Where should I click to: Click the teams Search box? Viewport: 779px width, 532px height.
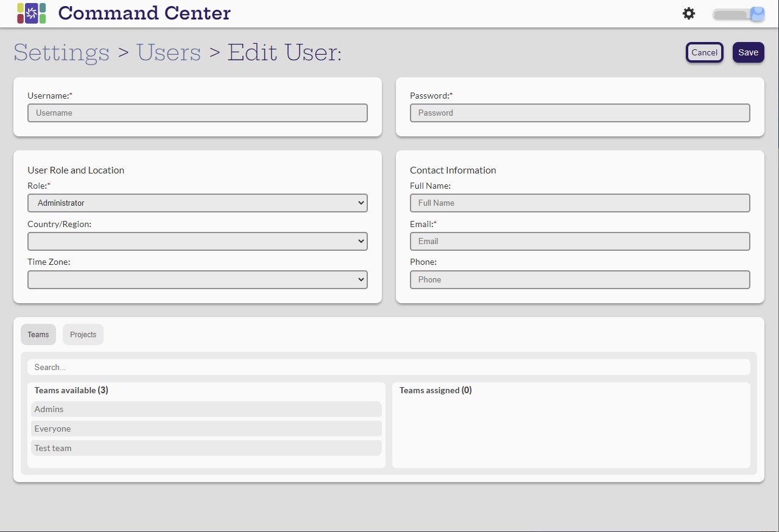tap(389, 367)
